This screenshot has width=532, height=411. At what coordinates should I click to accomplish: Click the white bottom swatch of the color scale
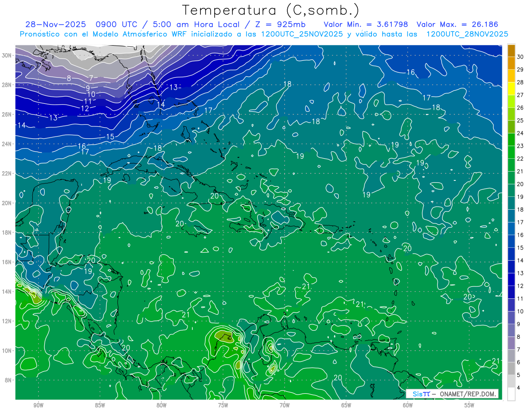(x=512, y=394)
